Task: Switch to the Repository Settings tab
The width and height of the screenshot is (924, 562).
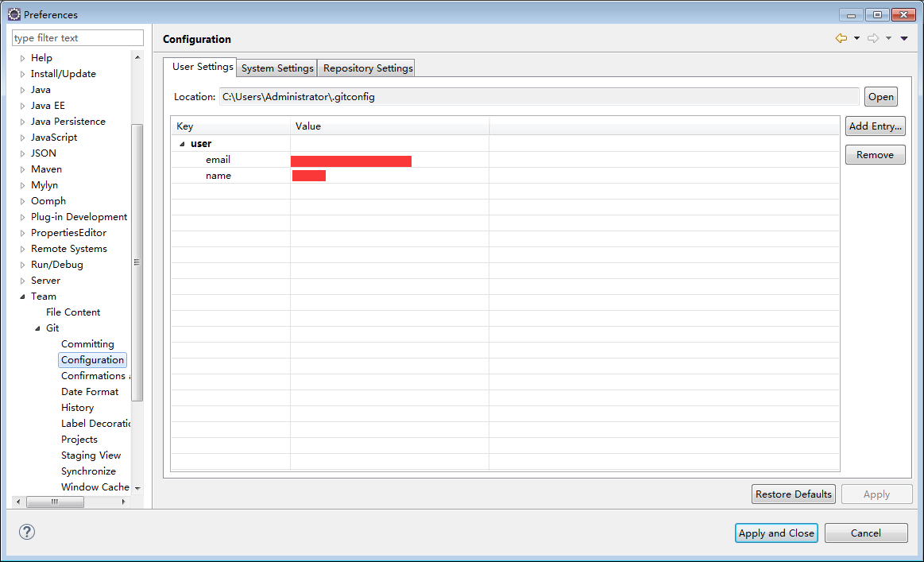Action: [368, 68]
